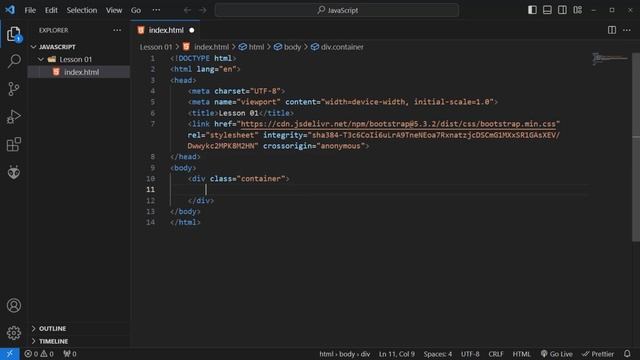Click html › body › div path in status bar
Screen dimensions: 640x360
tap(344, 354)
